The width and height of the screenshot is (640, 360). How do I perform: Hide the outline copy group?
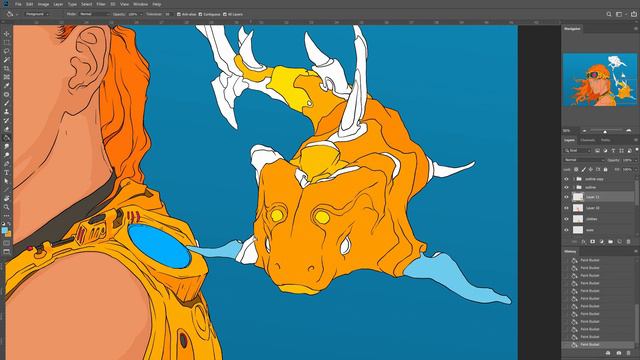coord(566,179)
